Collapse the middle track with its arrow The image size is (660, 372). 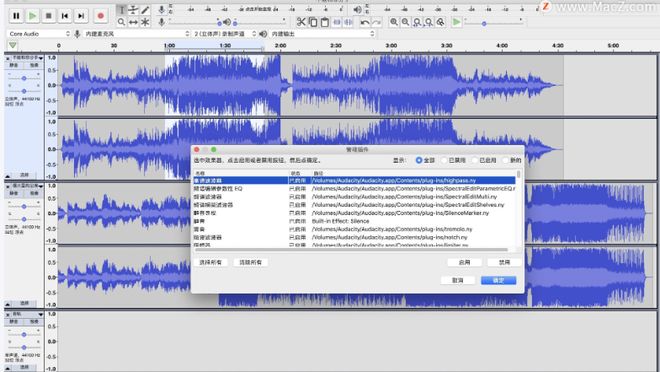[x=8, y=303]
